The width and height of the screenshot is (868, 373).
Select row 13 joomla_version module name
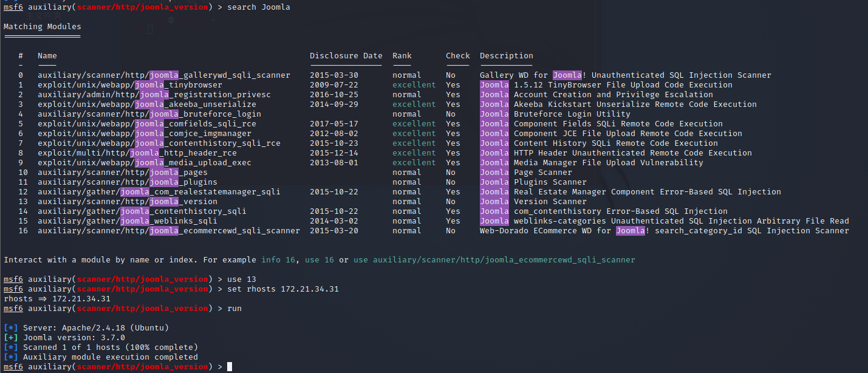(128, 202)
